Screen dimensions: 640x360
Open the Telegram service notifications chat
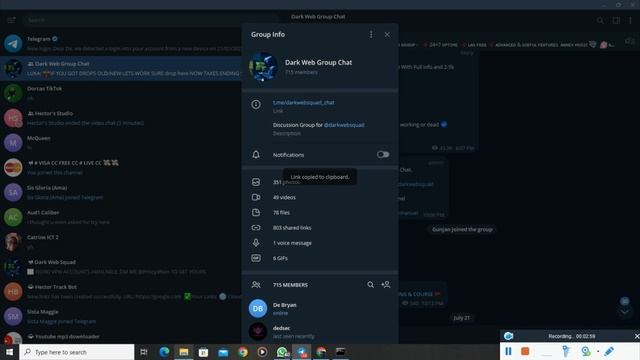(121, 43)
